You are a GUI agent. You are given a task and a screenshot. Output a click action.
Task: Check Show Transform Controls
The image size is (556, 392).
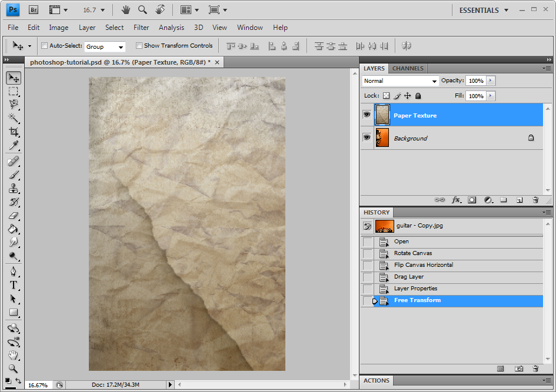coord(139,46)
